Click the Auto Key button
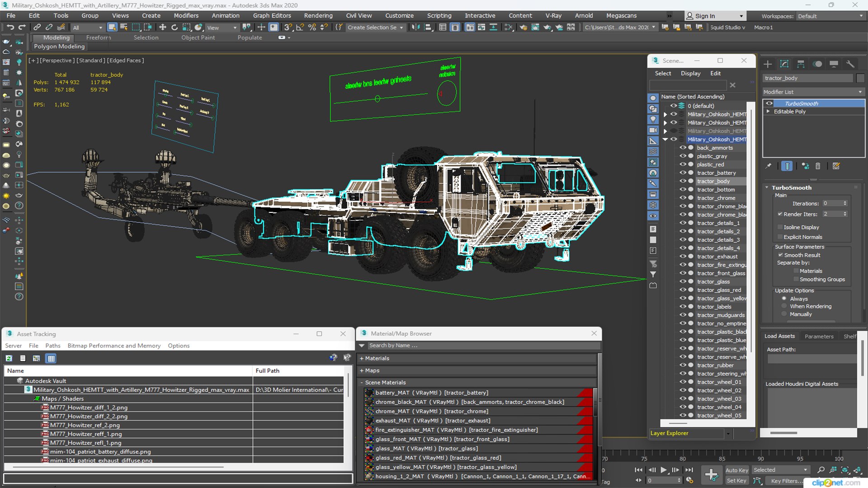This screenshot has width=868, height=488. [736, 470]
